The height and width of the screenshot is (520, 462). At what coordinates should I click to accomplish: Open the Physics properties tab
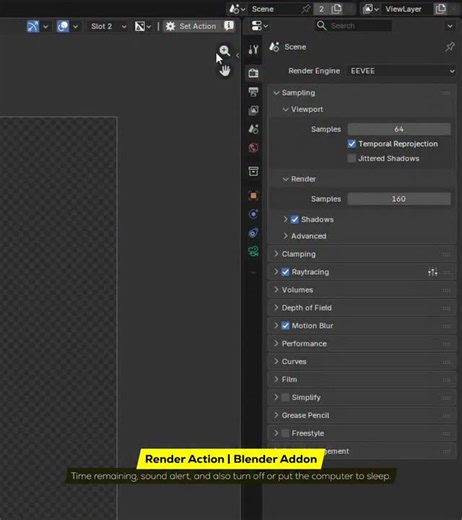pyautogui.click(x=253, y=214)
